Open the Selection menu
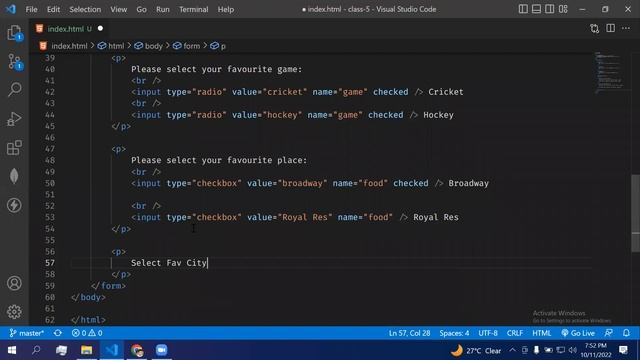640x360 pixels. [85, 9]
